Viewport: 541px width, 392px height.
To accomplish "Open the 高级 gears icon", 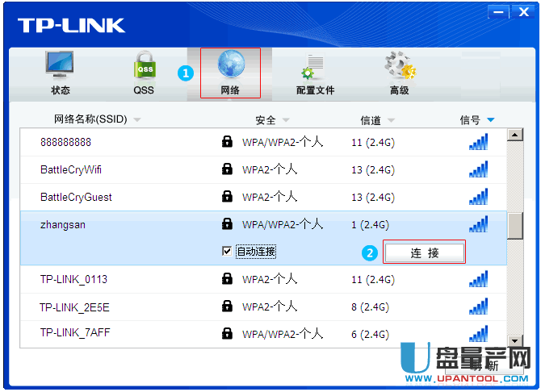I will (401, 65).
